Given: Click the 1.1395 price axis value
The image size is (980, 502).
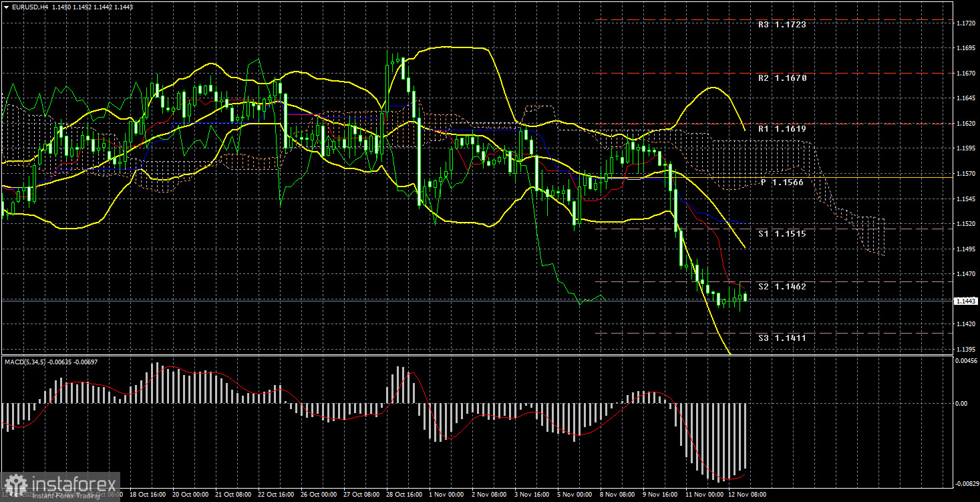Looking at the screenshot, I should pos(967,350).
